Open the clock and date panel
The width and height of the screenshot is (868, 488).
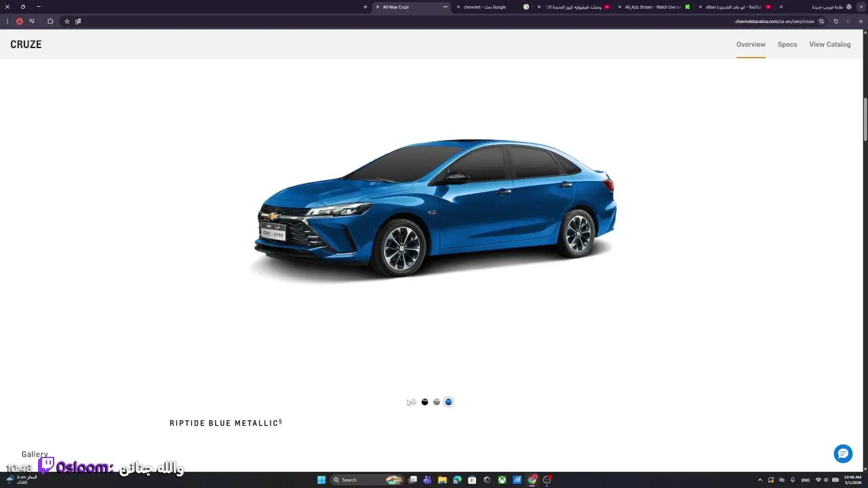852,480
